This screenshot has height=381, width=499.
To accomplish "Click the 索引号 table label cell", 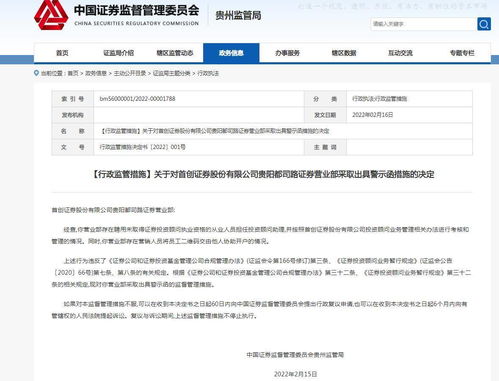I will coord(73,99).
